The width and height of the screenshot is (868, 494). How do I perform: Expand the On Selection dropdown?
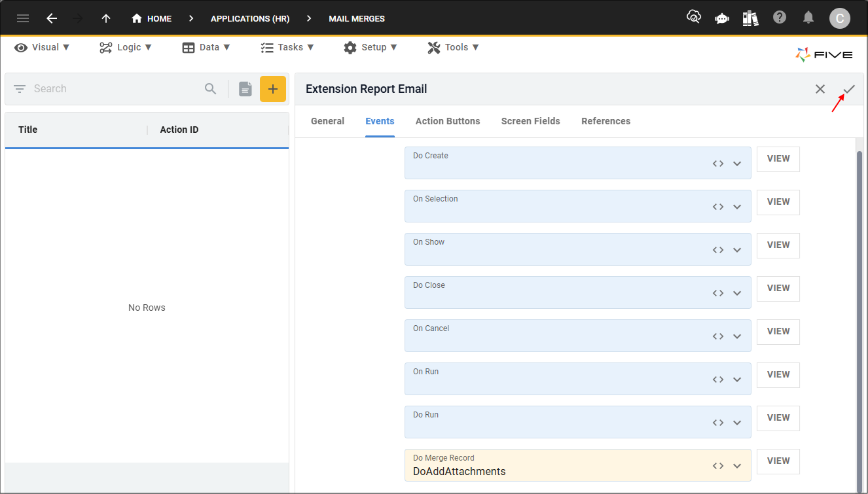[x=737, y=207]
